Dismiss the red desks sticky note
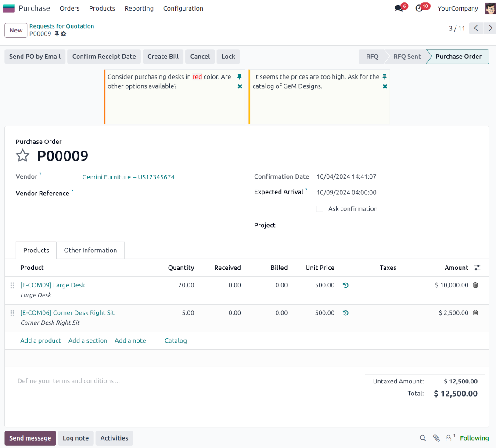 pos(240,86)
